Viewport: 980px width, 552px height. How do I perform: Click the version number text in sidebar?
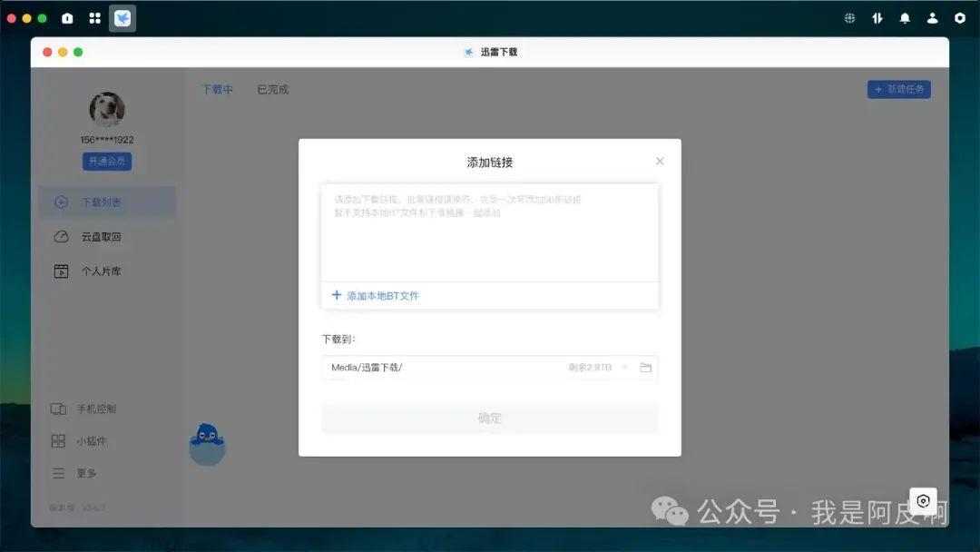77,508
